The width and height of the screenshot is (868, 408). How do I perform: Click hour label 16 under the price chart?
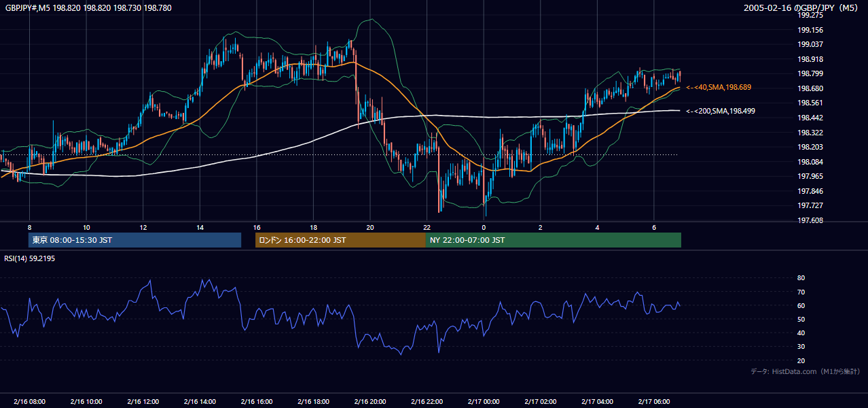[256, 227]
